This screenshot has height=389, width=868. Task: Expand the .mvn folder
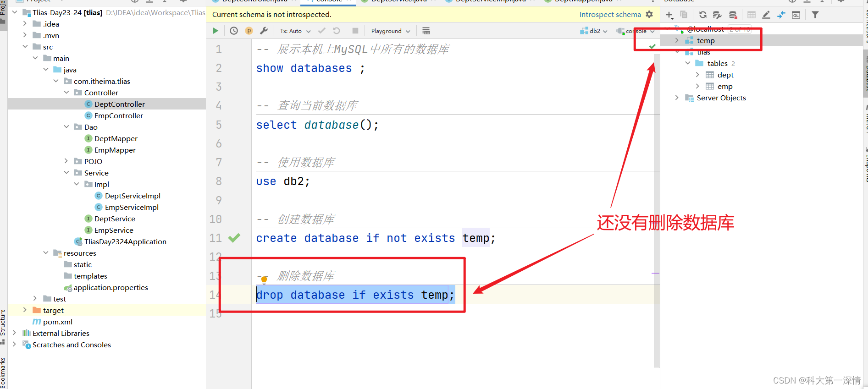pyautogui.click(x=25, y=35)
